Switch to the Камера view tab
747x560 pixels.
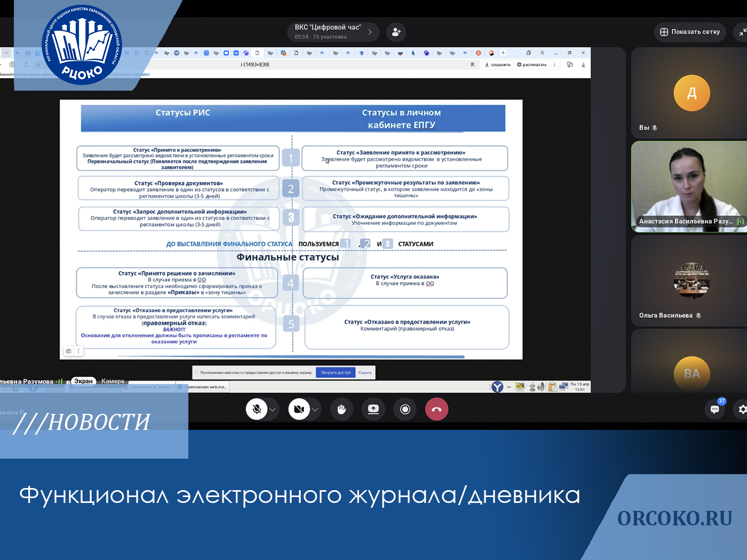coord(113,381)
